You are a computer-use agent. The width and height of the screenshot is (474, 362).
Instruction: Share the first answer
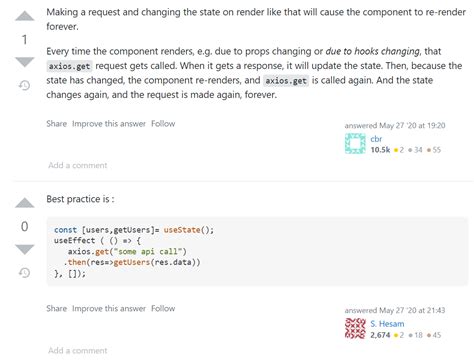coord(57,124)
